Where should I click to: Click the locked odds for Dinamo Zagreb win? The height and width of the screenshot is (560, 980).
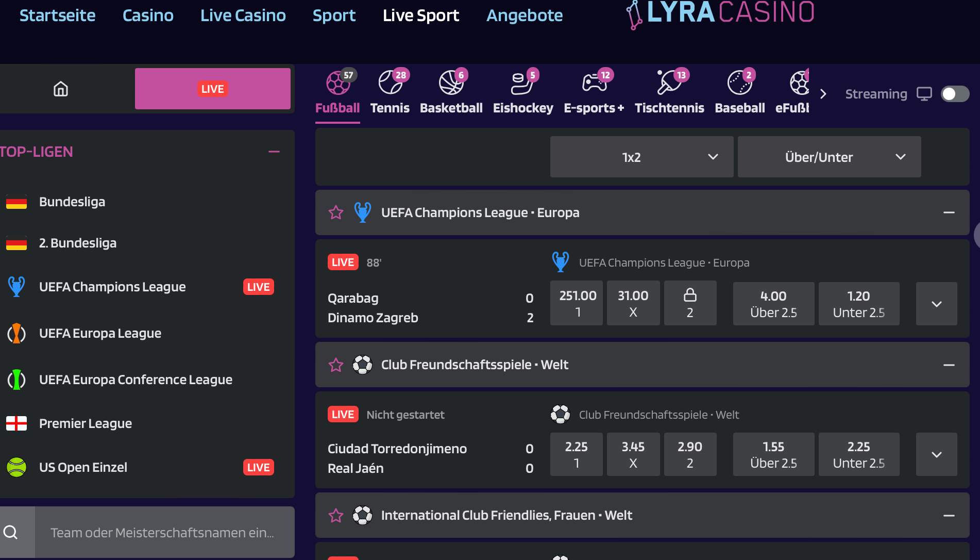click(690, 303)
